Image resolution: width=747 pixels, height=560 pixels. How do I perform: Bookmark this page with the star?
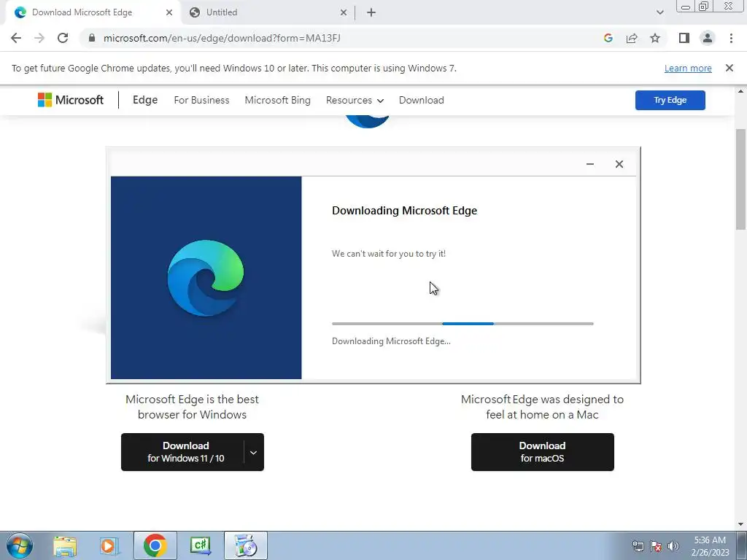655,38
